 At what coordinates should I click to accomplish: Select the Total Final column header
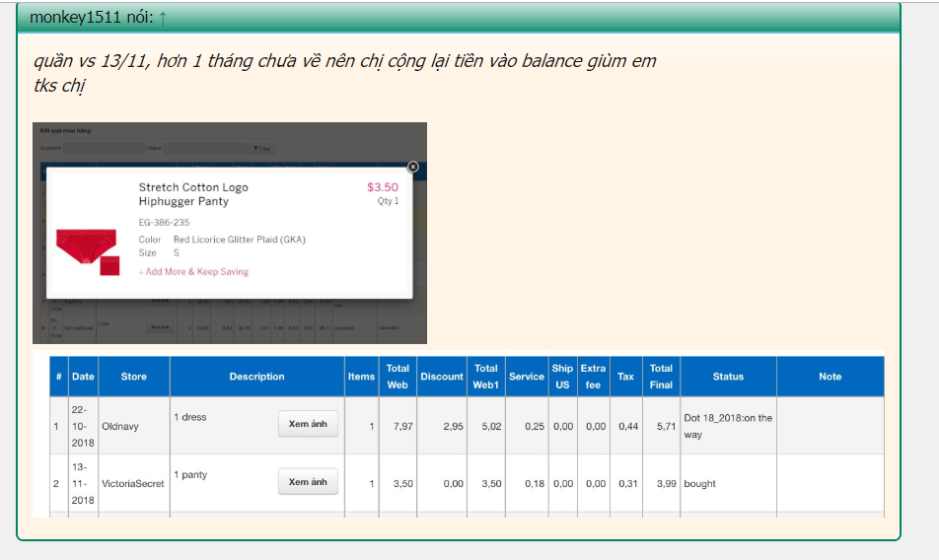point(661,377)
